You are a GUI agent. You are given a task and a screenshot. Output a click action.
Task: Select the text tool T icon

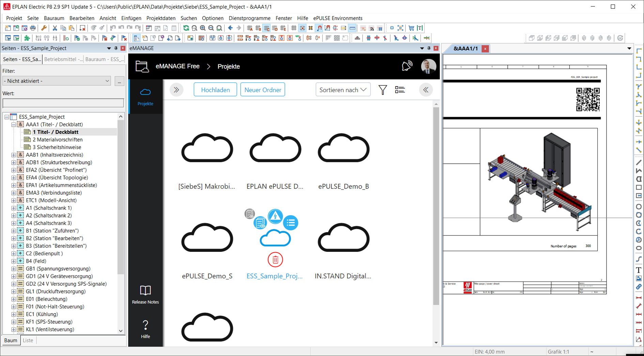(639, 270)
